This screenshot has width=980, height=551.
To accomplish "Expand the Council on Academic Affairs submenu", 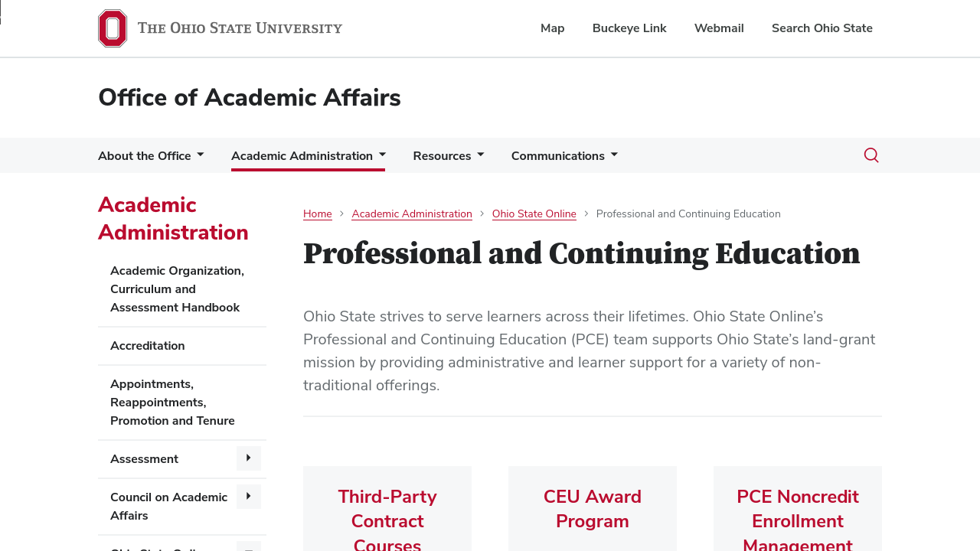I will (248, 497).
